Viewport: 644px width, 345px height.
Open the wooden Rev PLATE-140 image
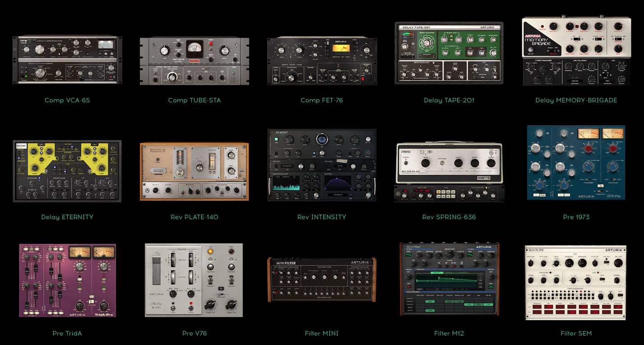[x=194, y=171]
